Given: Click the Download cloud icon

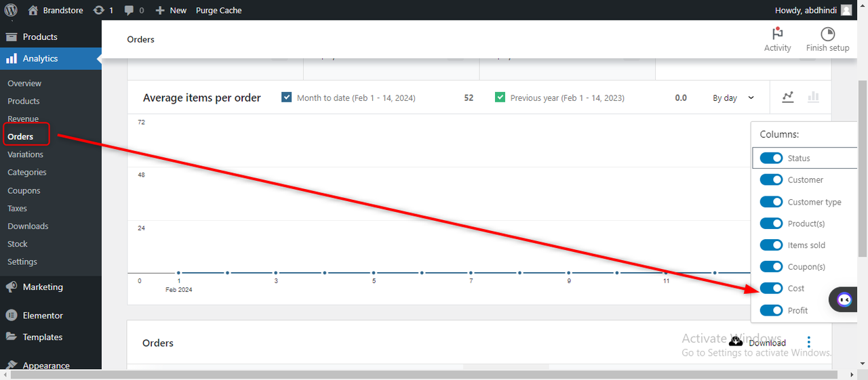Looking at the screenshot, I should pos(735,341).
